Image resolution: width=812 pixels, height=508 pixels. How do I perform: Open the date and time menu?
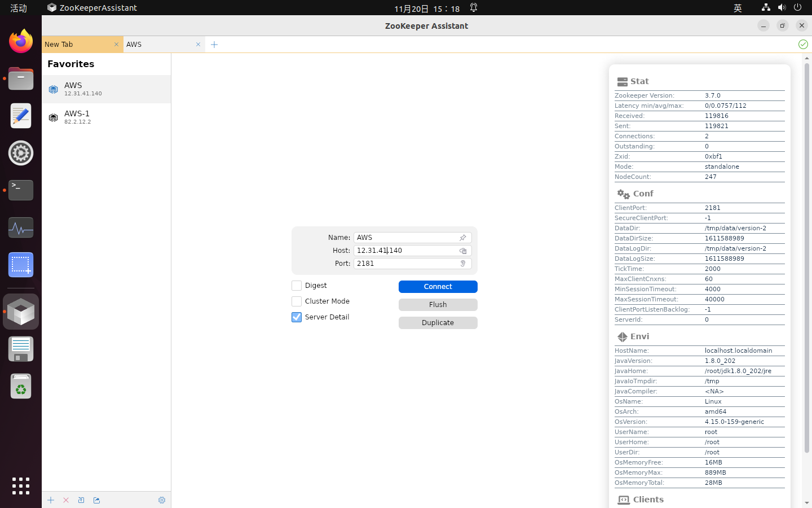point(427,8)
